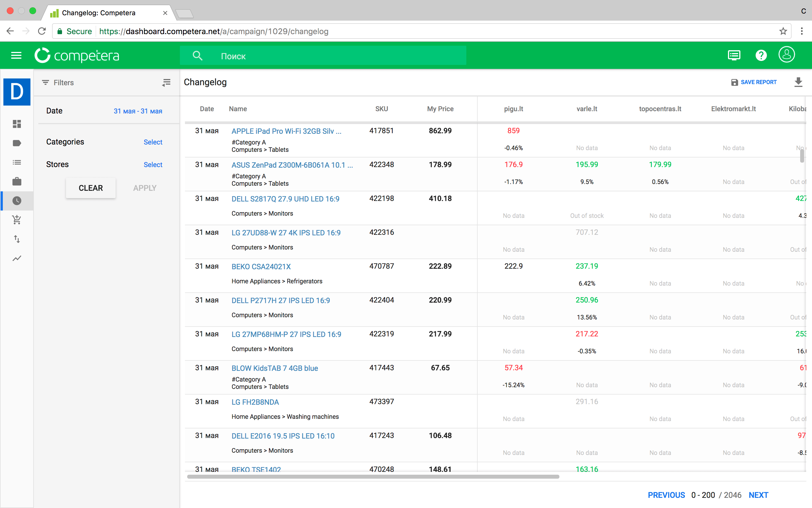Click My Price 410.18 cell
The width and height of the screenshot is (812, 508).
tap(440, 199)
